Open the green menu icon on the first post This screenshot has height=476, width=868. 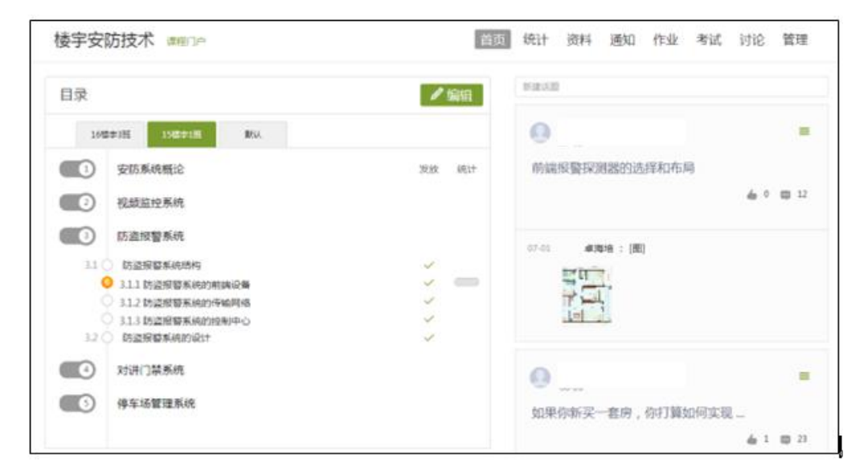pyautogui.click(x=804, y=131)
